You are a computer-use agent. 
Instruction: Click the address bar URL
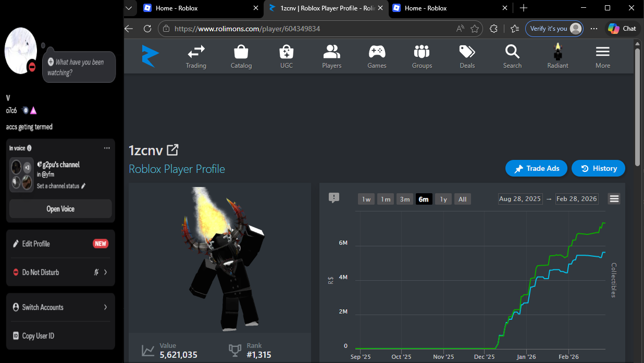(x=247, y=29)
